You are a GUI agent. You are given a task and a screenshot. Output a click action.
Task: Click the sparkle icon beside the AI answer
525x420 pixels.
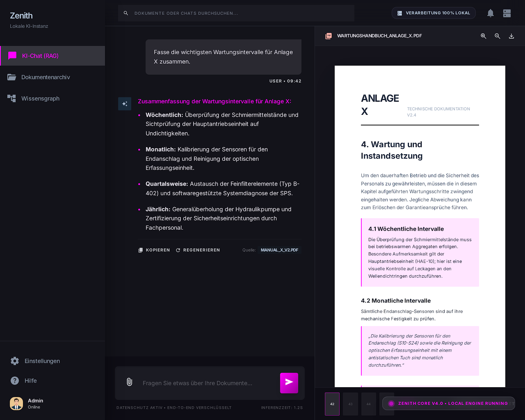tap(125, 104)
